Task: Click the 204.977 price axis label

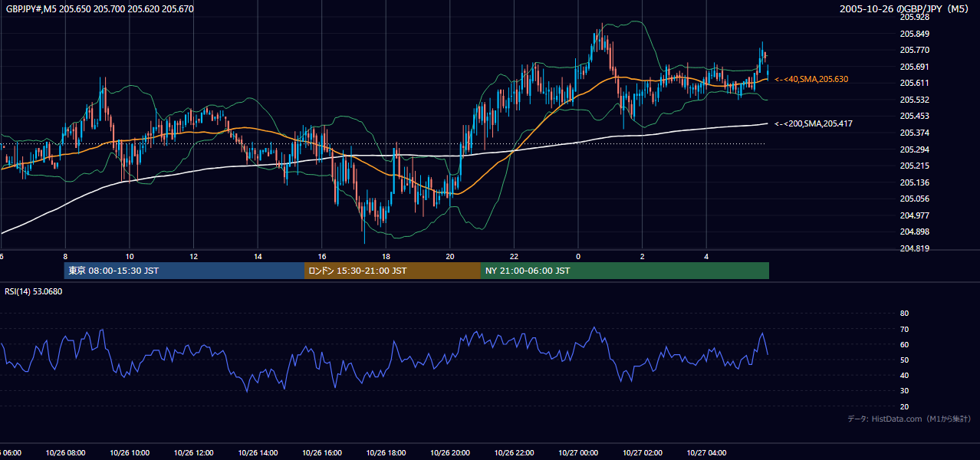Action: 914,215
